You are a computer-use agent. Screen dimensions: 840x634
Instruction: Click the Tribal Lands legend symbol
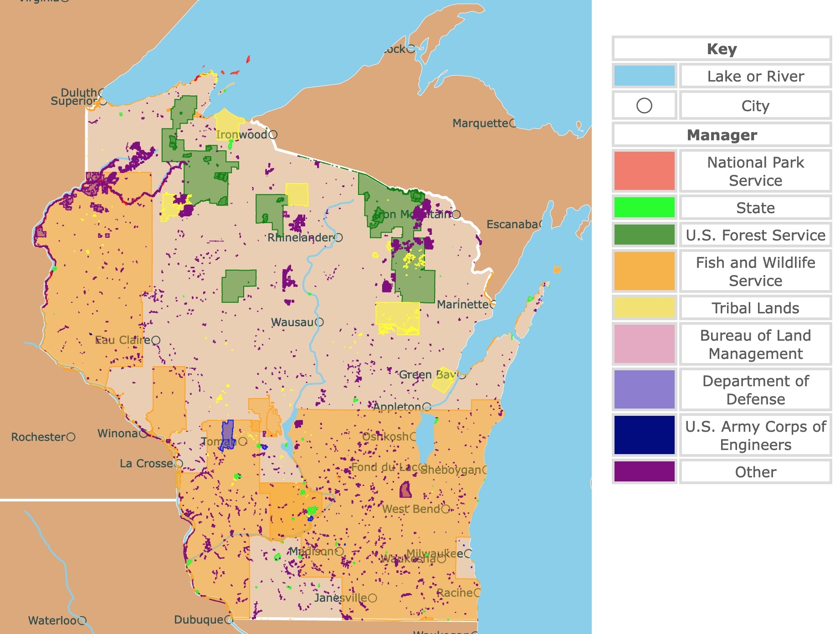coord(645,308)
